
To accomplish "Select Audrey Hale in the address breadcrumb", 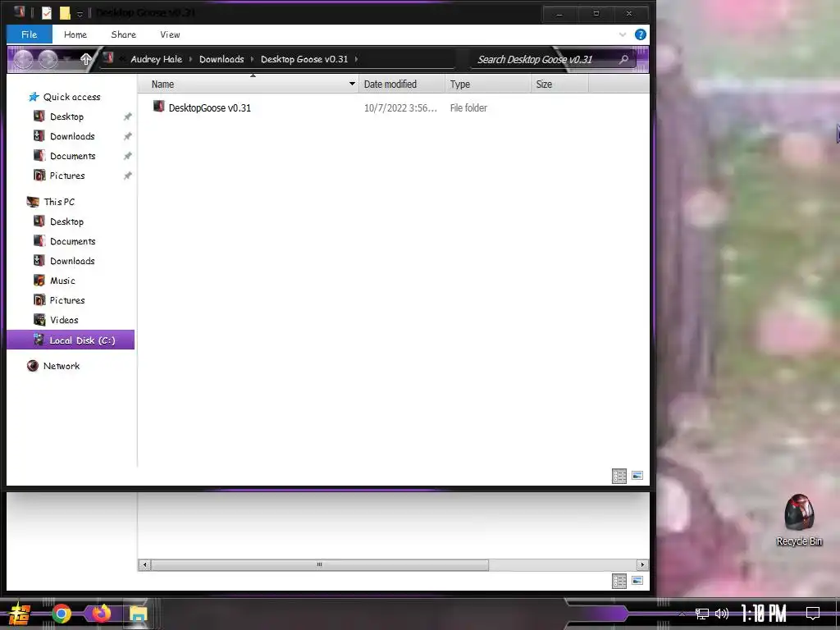I will 157,59.
